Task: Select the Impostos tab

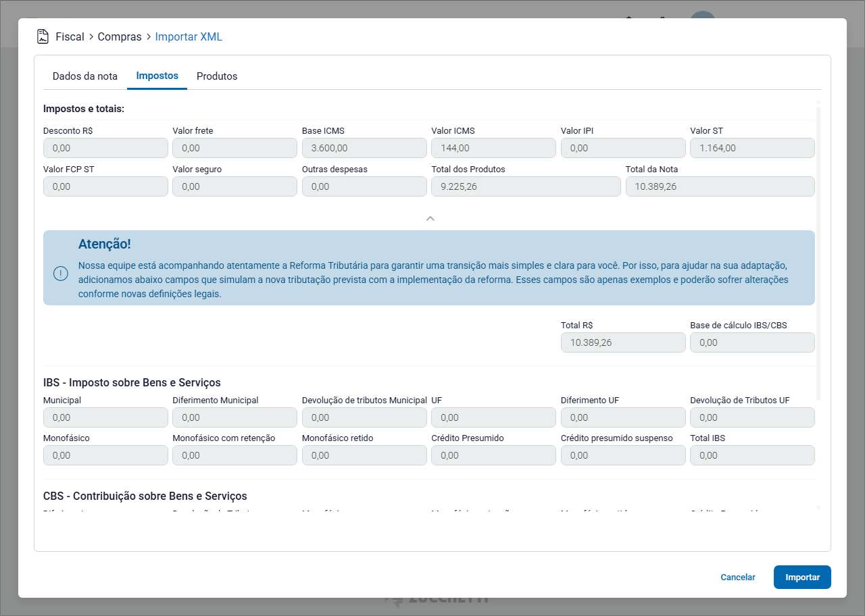Action: coord(157,76)
